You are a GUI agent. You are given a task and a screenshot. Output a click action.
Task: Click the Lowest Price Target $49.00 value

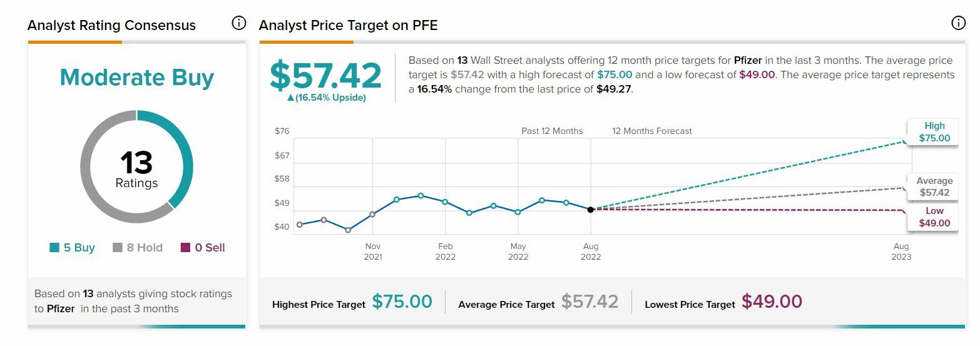[772, 302]
